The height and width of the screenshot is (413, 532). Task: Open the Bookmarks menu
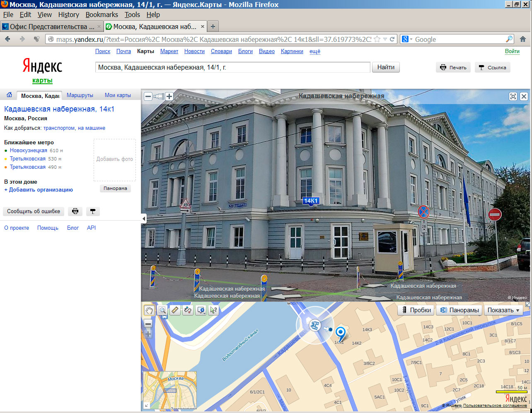(102, 15)
